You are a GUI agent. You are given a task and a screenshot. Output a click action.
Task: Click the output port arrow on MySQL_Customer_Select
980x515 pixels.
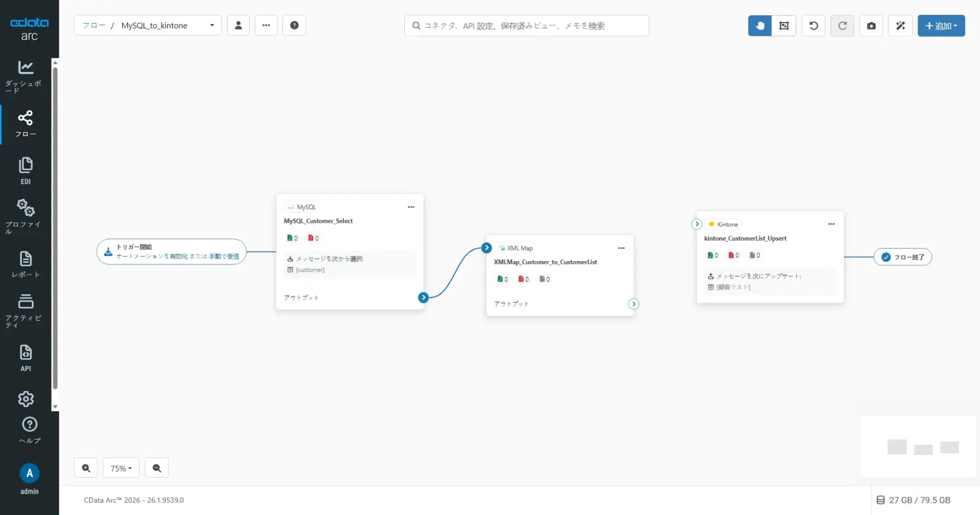point(423,297)
